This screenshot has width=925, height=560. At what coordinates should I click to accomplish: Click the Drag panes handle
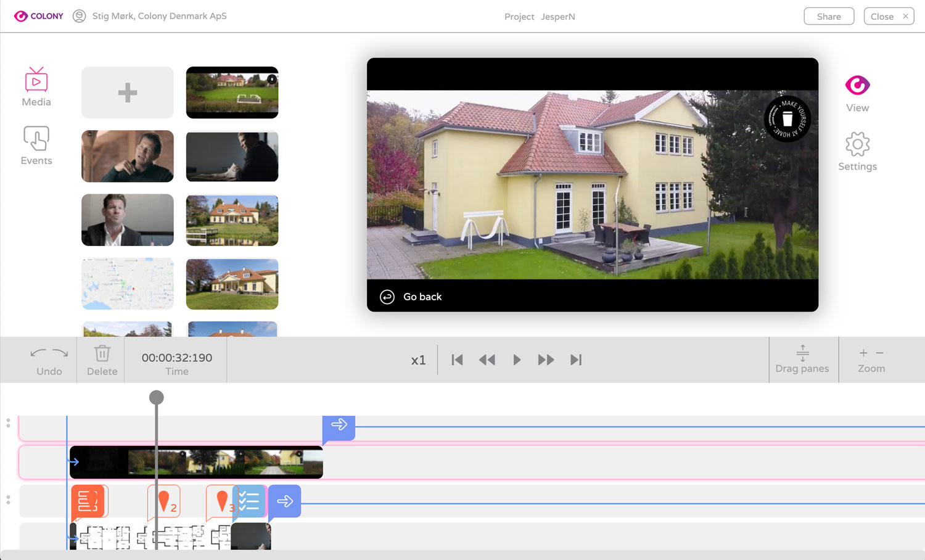point(802,360)
